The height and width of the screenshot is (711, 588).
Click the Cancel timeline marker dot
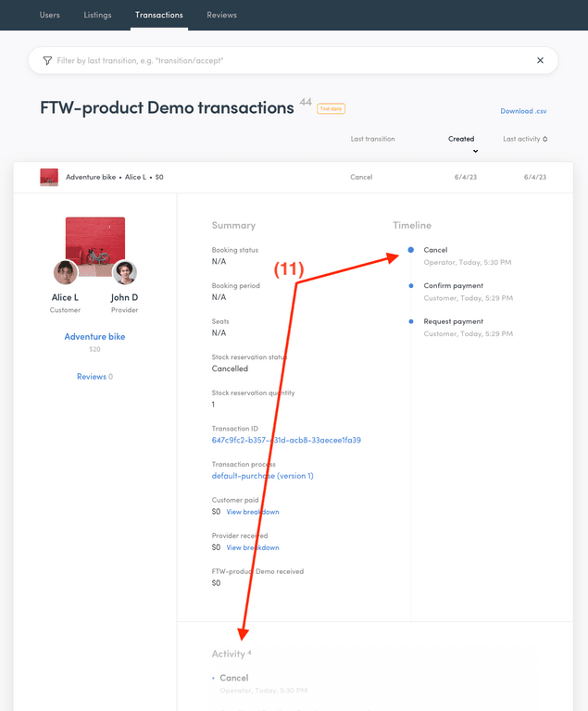[411, 250]
